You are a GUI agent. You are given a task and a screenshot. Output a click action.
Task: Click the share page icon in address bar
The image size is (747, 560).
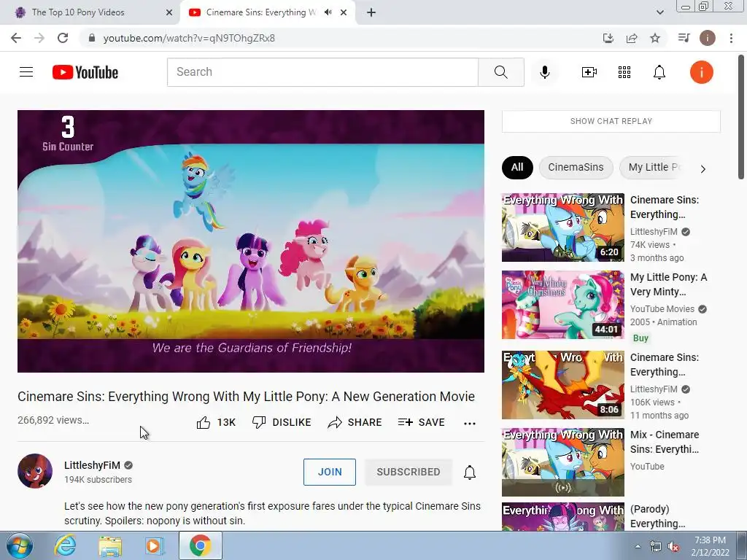[632, 38]
